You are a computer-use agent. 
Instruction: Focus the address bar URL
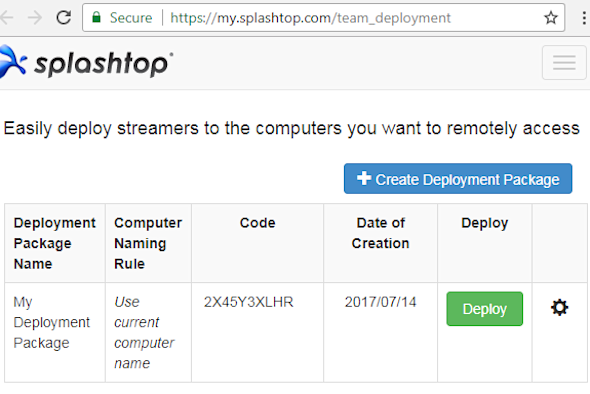point(310,18)
